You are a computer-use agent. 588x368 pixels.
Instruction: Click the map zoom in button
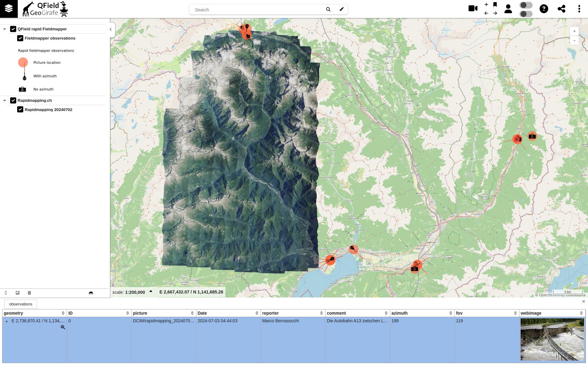(574, 31)
